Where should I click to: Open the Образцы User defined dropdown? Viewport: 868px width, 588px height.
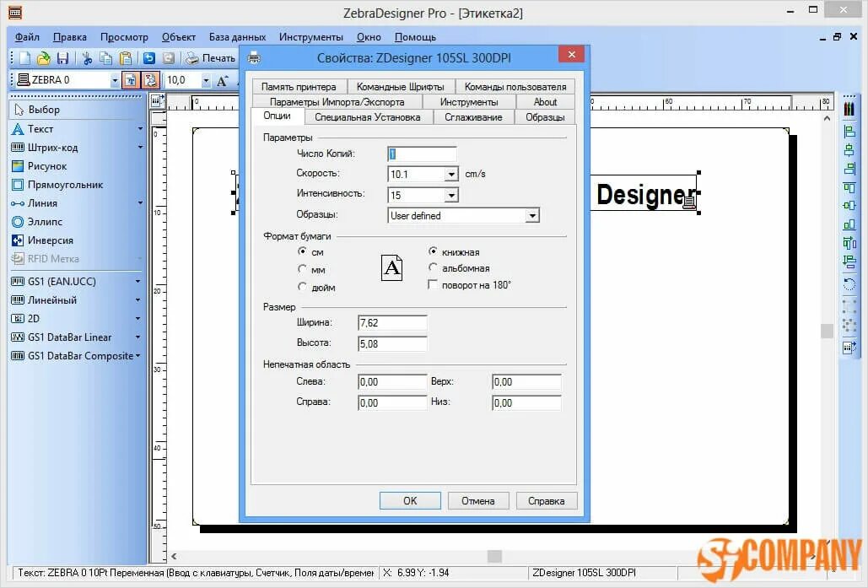[532, 216]
